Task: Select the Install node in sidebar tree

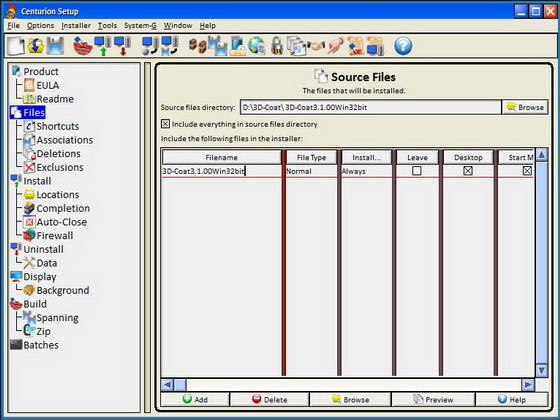Action: 37,181
